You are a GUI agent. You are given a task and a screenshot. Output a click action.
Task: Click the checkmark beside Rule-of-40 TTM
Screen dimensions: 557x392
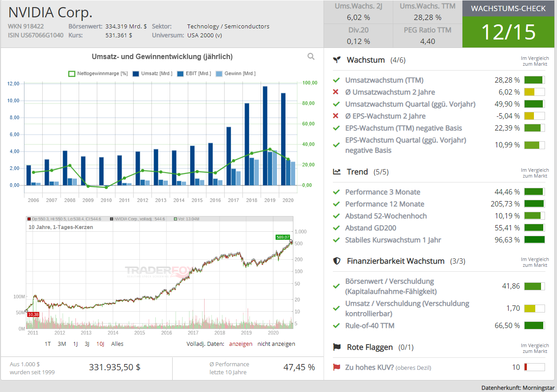click(x=336, y=325)
